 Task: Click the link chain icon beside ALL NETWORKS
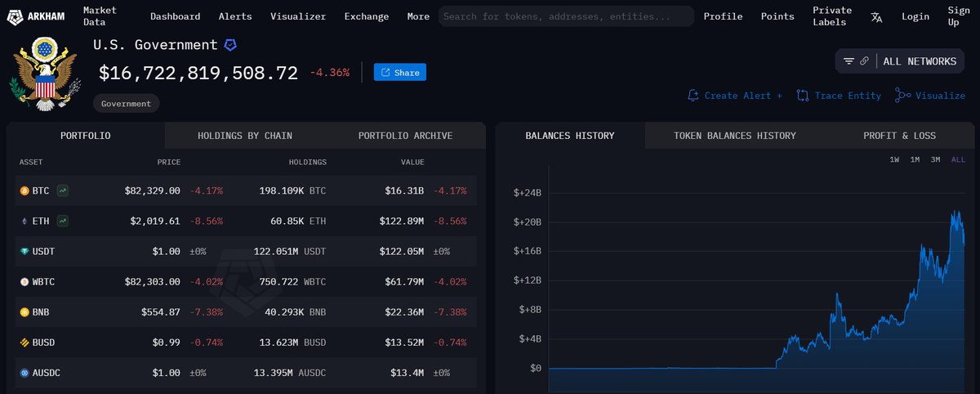[x=864, y=61]
